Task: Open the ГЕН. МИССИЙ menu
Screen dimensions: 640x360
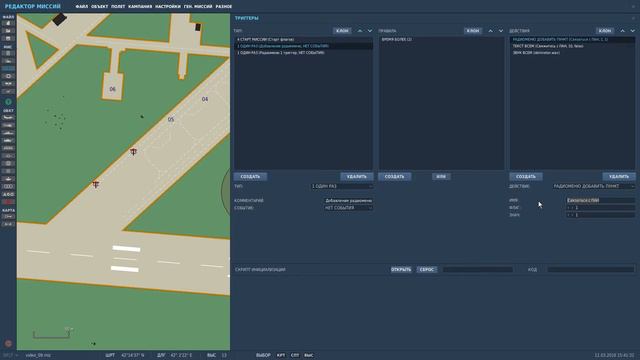Action: click(198, 7)
